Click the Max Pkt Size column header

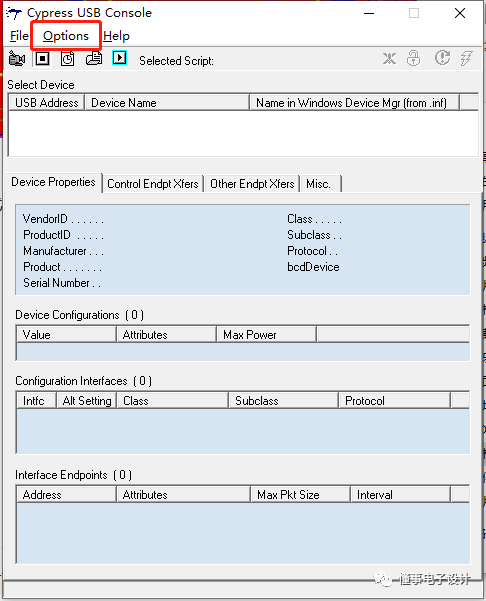pos(300,494)
